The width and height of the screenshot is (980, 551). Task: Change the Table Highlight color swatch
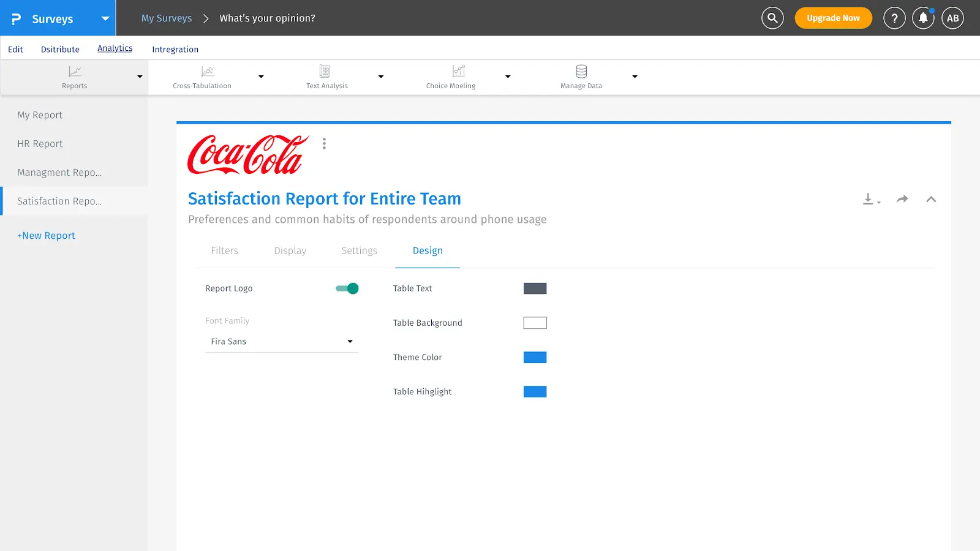535,392
